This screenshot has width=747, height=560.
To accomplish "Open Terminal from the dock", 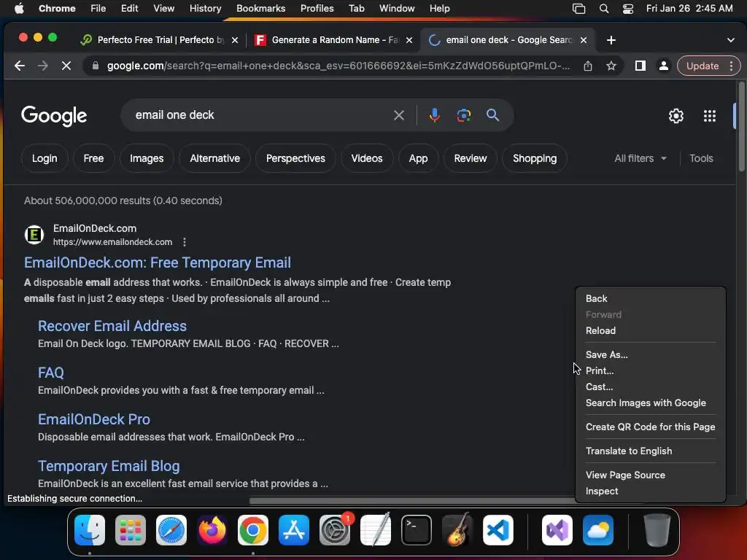I will point(417,530).
